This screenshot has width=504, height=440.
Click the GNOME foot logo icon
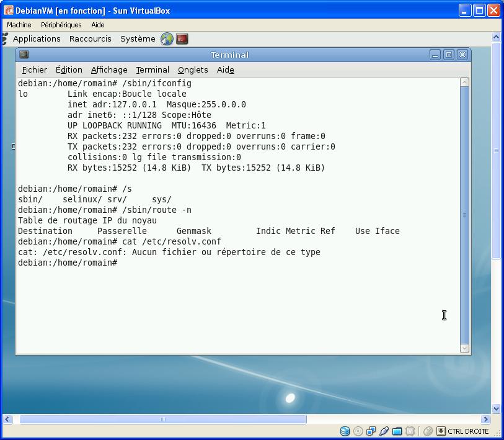click(5, 39)
